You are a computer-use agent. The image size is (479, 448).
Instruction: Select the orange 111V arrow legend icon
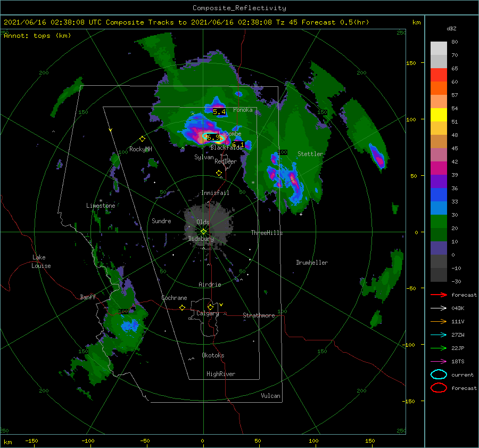[x=439, y=321]
